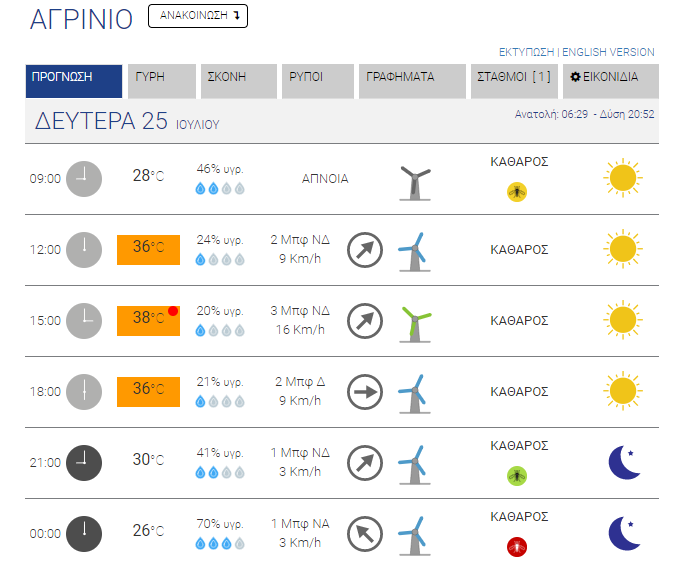Screen dimensions: 675x562
Task: Open the ΓΥΡΗ tab
Action: click(162, 81)
